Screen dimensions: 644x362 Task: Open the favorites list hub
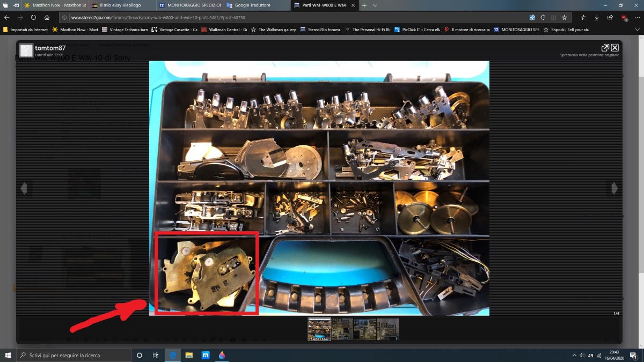tap(584, 17)
